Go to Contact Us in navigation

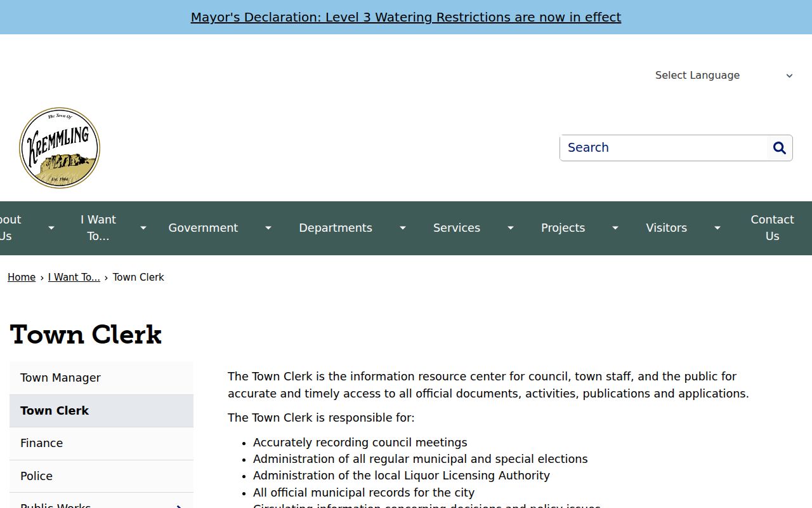(x=772, y=228)
